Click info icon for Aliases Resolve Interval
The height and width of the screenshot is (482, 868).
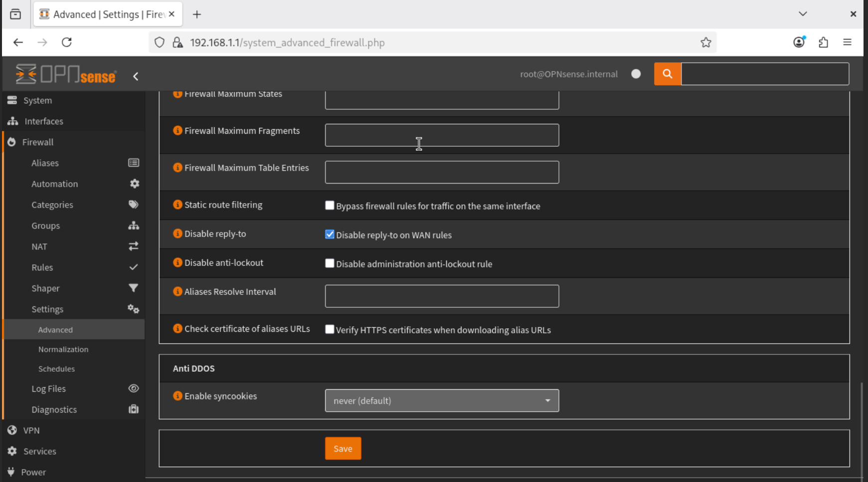pyautogui.click(x=177, y=291)
